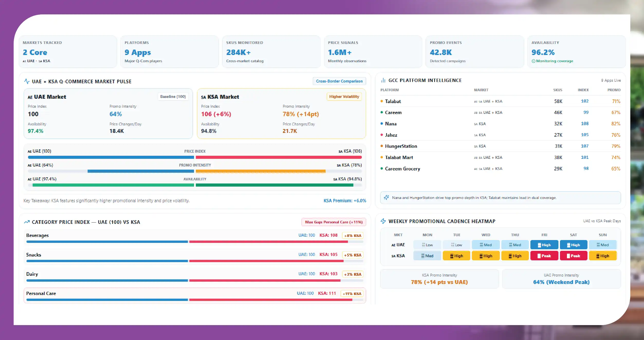Select the Price Signals 1.6M+ card
Image resolution: width=644 pixels, height=340 pixels.
[373, 52]
